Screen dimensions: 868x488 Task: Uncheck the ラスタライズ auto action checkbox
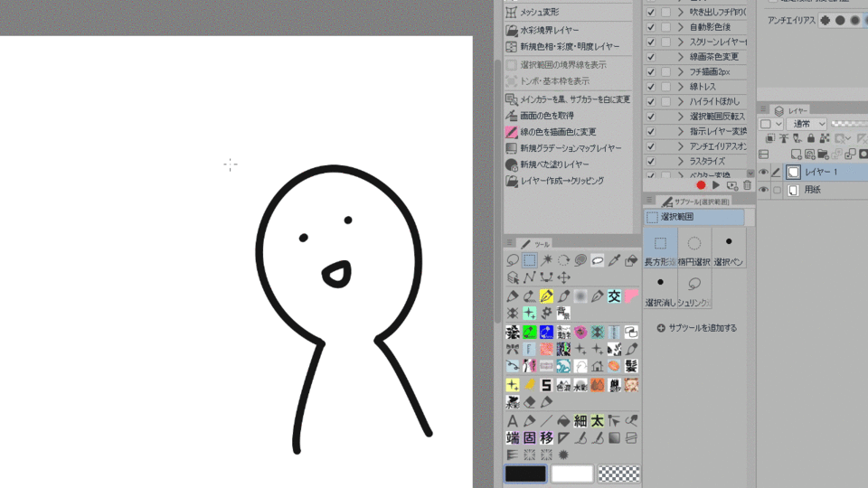click(x=651, y=162)
